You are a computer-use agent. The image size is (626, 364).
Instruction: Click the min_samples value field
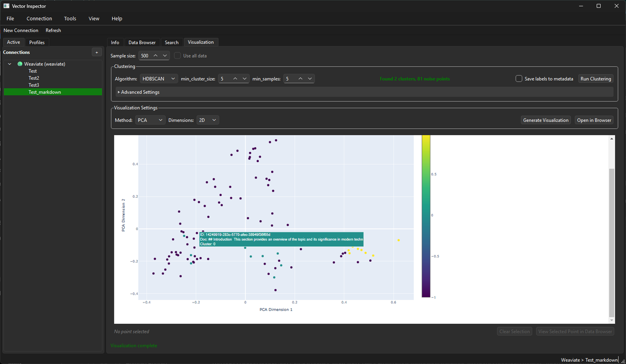pos(290,79)
